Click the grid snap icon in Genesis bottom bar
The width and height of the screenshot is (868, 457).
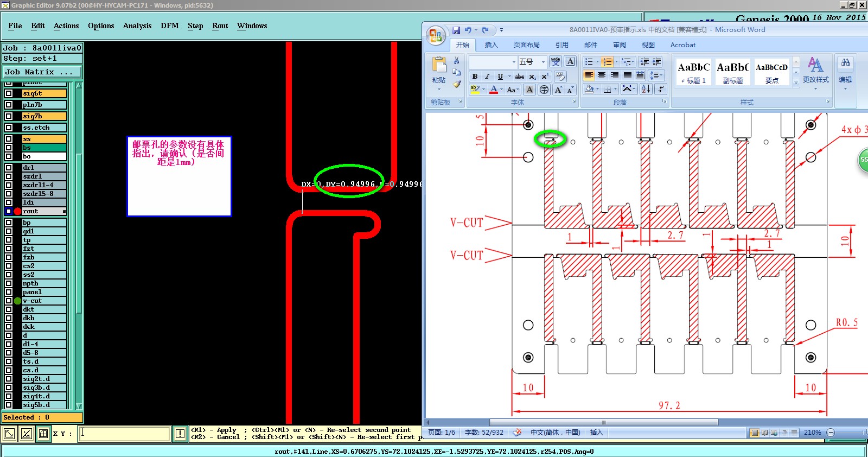pos(43,433)
